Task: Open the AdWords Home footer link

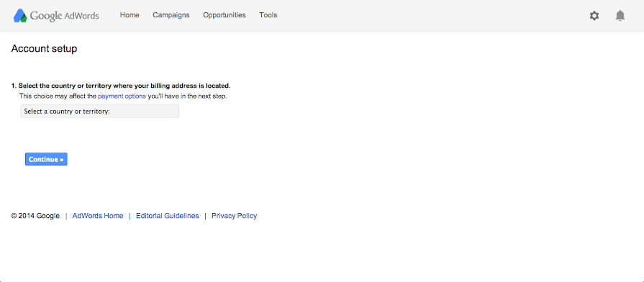Action: [98, 216]
